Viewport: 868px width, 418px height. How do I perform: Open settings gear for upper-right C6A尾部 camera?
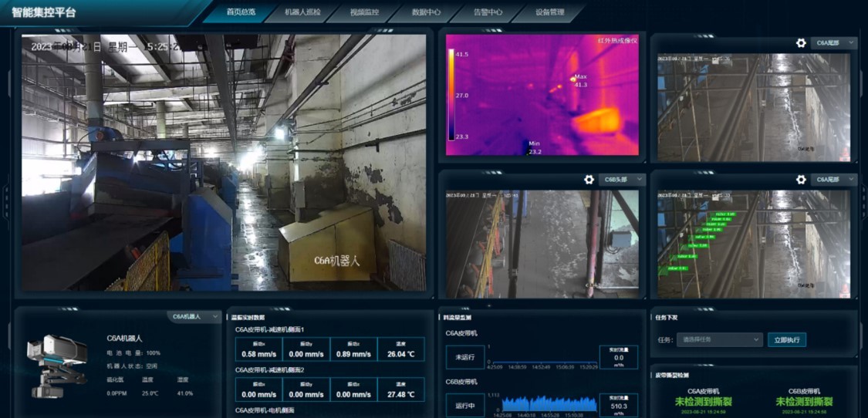[x=801, y=43]
